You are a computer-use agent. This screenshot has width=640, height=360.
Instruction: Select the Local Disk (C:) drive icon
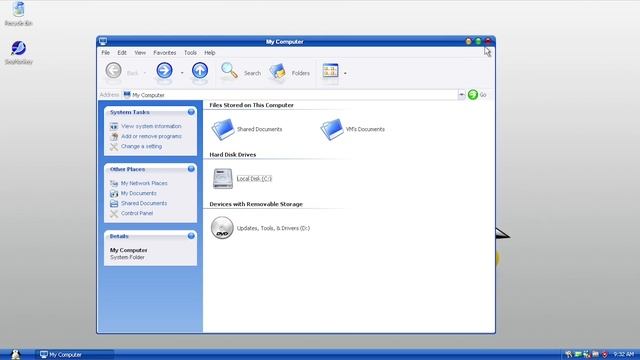223,178
